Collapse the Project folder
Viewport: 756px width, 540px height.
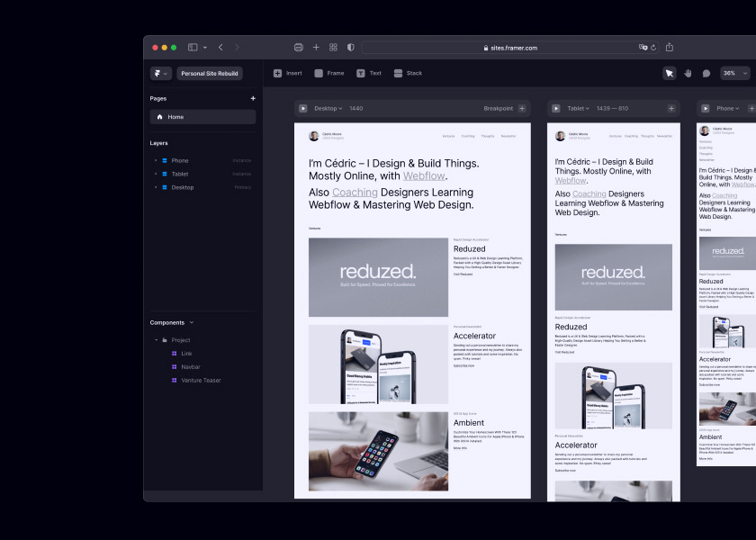[x=157, y=340]
